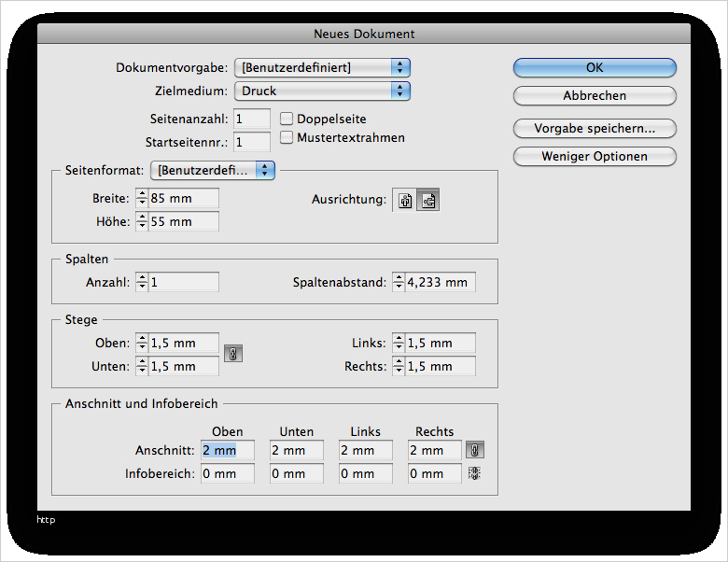Select landscape orientation icon
Viewport: 728px width, 562px height.
click(428, 201)
